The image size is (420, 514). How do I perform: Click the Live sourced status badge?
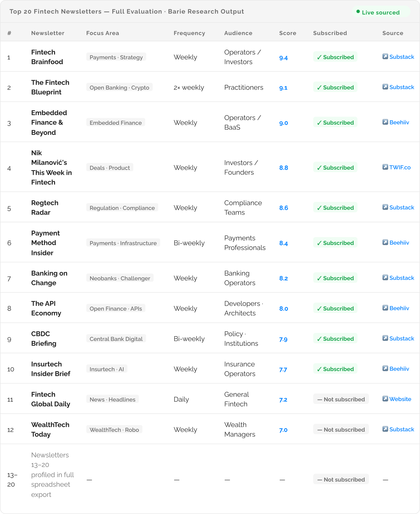380,12
